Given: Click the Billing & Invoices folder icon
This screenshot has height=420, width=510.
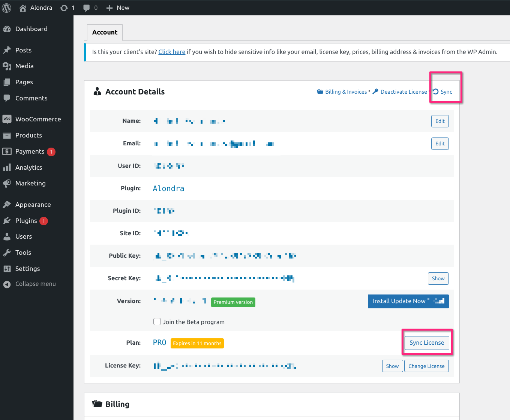Looking at the screenshot, I should (x=320, y=91).
